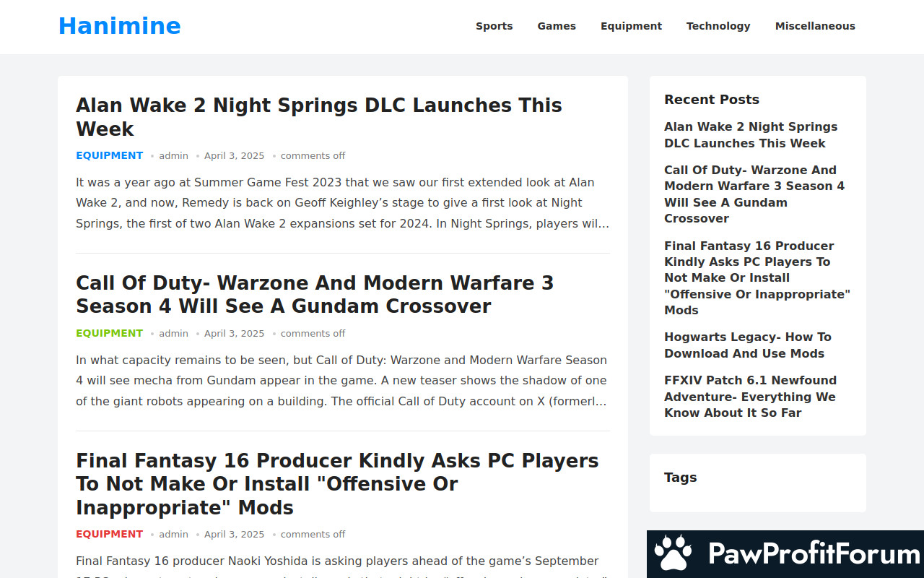Select the Games navigation item

pos(556,26)
